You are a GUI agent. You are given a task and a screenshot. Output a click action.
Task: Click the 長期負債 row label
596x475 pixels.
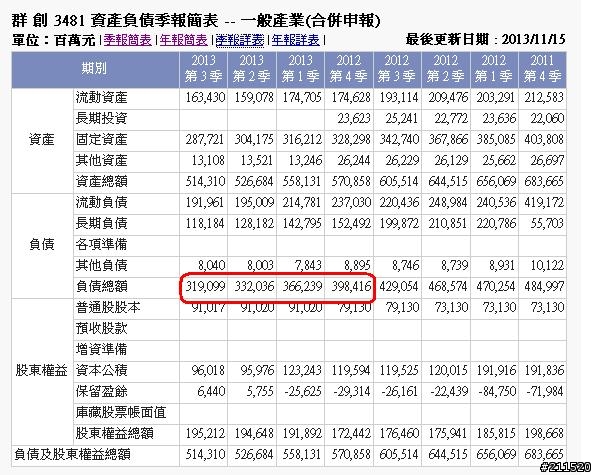pyautogui.click(x=101, y=223)
